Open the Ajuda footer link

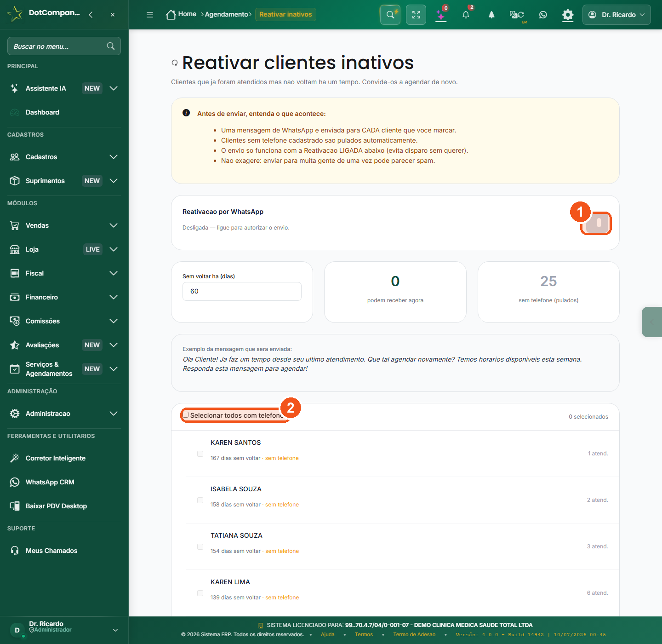pyautogui.click(x=328, y=635)
